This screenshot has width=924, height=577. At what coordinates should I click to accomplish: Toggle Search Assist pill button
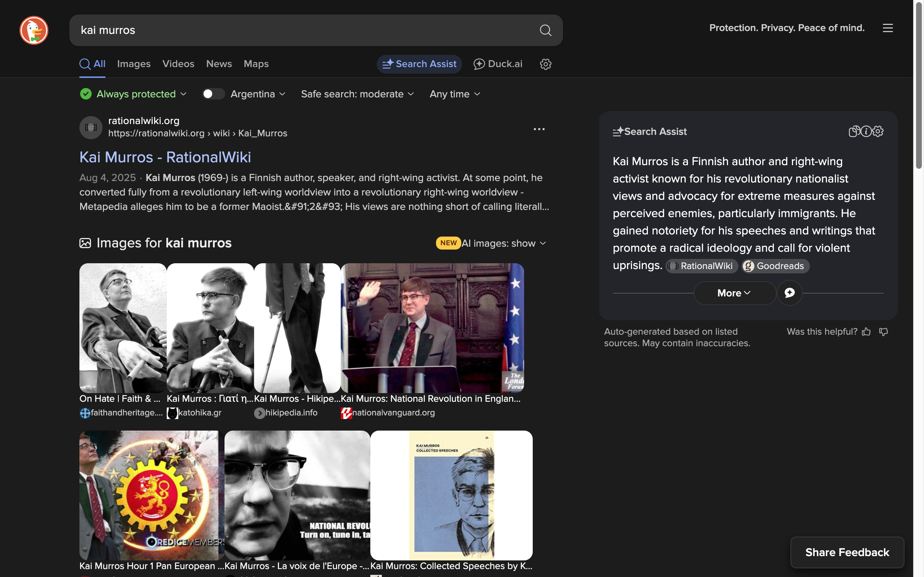[x=419, y=64]
